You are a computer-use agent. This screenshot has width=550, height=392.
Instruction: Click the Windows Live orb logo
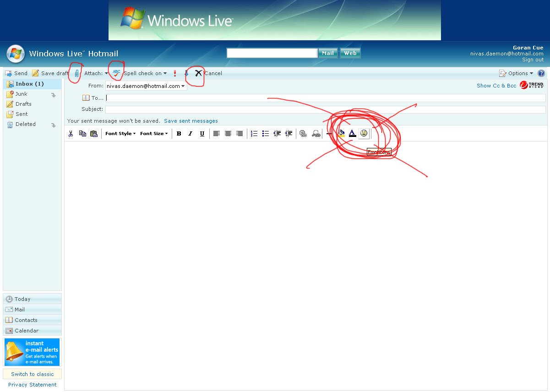(15, 54)
